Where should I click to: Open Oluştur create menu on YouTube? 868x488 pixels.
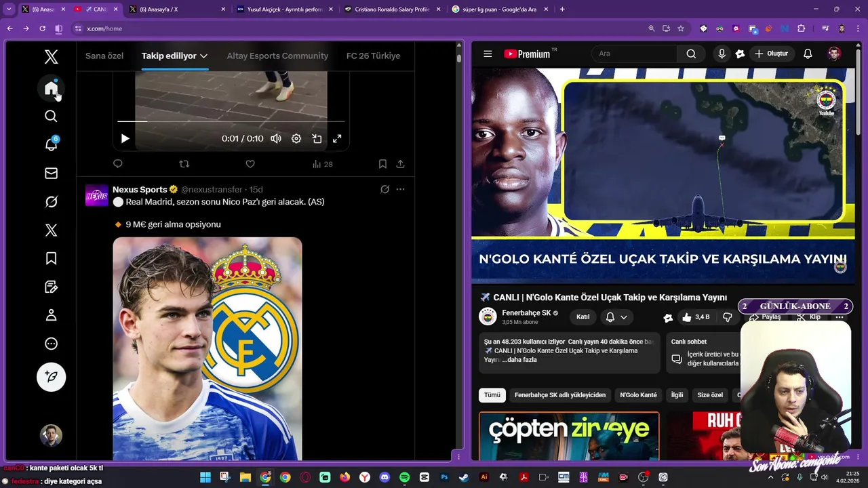click(x=771, y=54)
